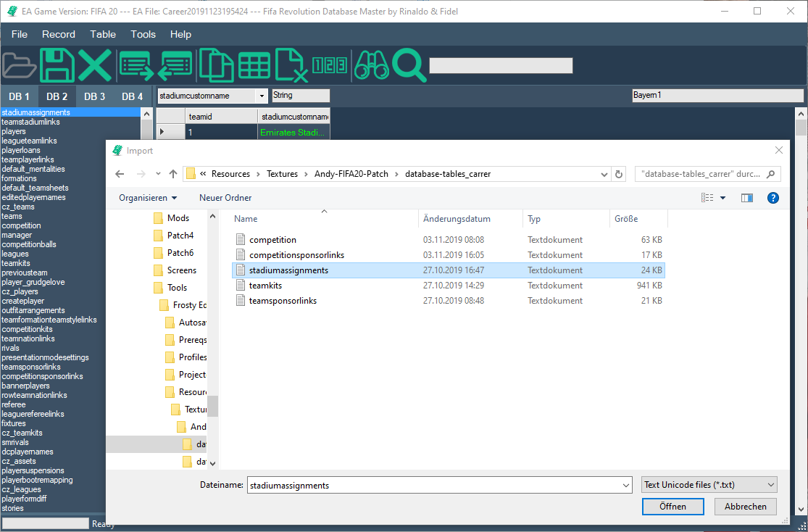Change the file view layout icon
This screenshot has width=808, height=532.
click(x=707, y=198)
